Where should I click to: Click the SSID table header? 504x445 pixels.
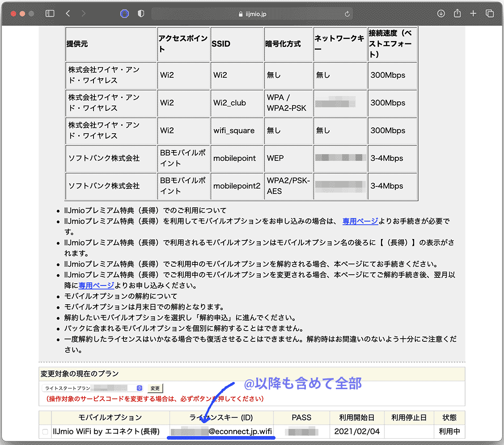[237, 44]
